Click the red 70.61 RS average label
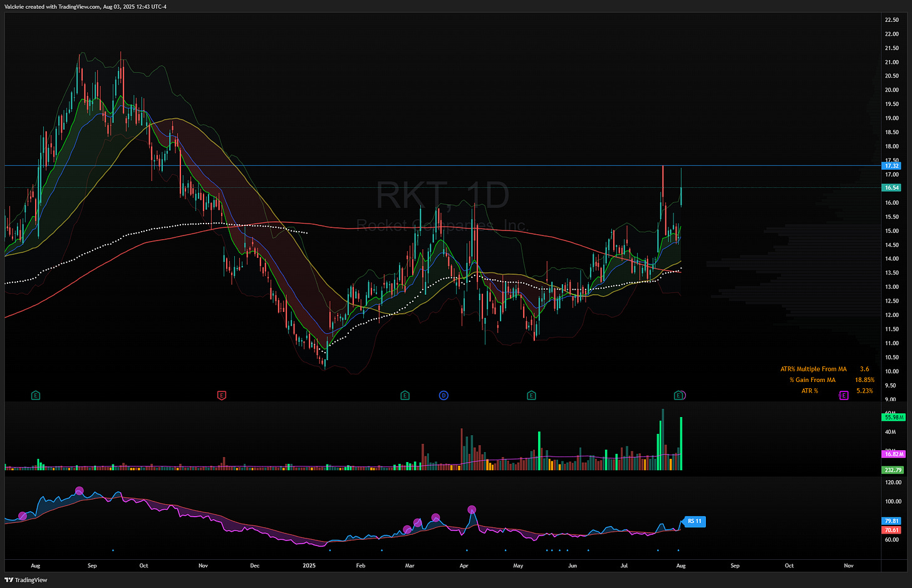This screenshot has width=912, height=588. click(x=891, y=530)
